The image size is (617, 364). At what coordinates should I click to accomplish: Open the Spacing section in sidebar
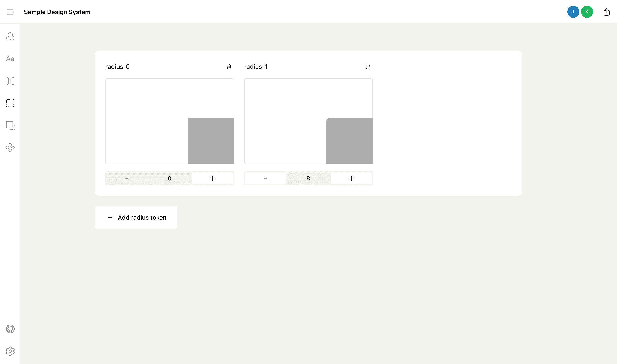pyautogui.click(x=10, y=81)
